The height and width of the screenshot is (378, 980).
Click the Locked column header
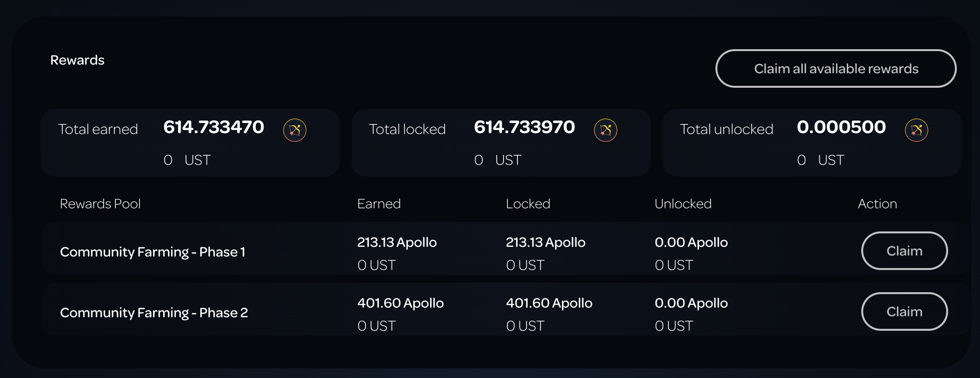[x=528, y=204]
